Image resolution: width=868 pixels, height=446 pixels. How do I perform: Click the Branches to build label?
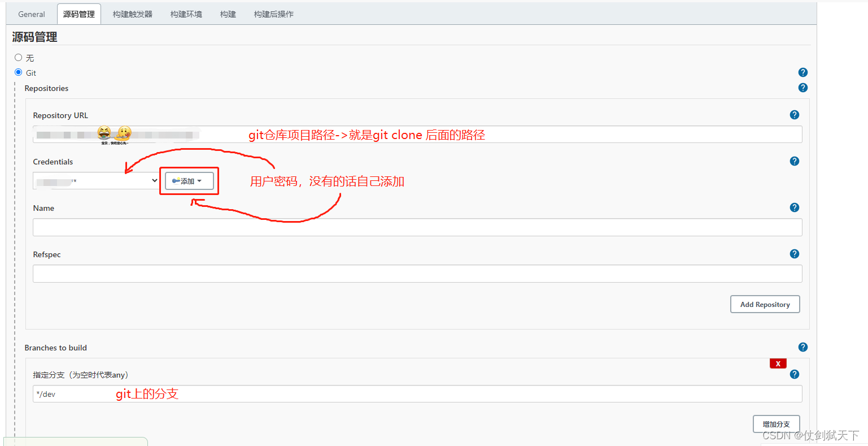click(55, 348)
